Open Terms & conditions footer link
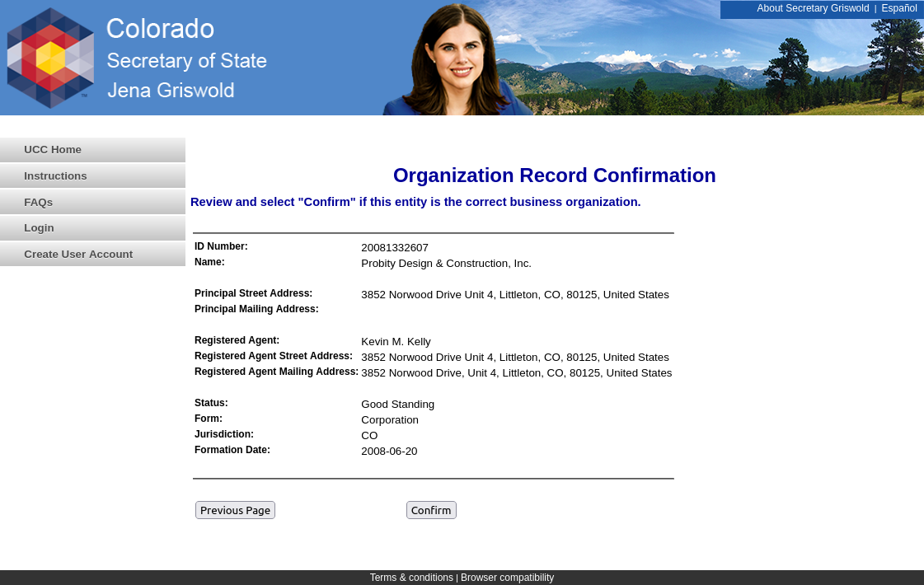 tap(411, 578)
